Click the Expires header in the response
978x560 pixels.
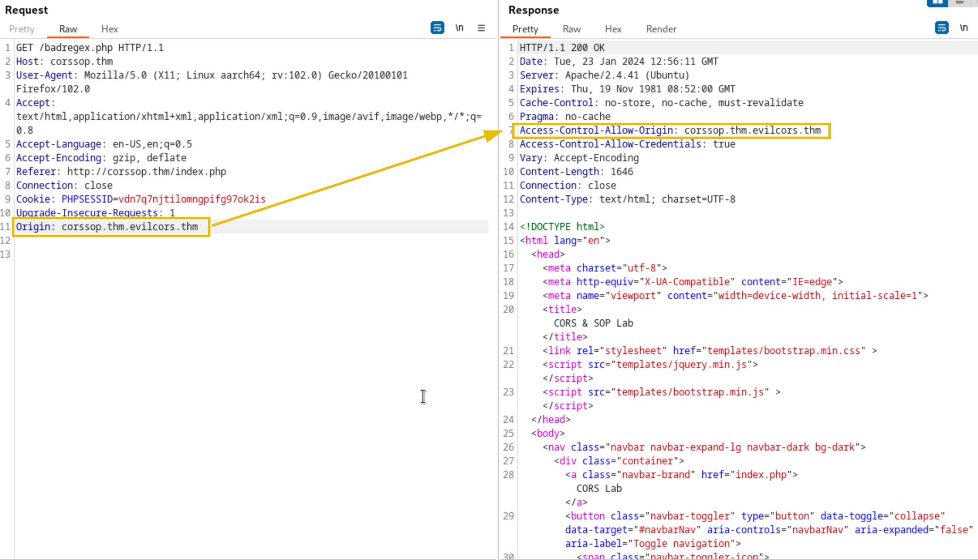(628, 89)
